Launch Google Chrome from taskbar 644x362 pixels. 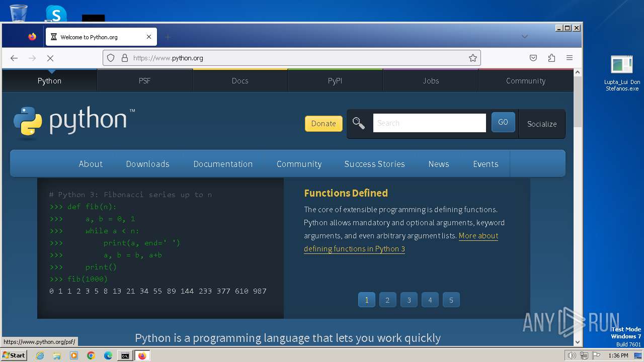point(91,355)
